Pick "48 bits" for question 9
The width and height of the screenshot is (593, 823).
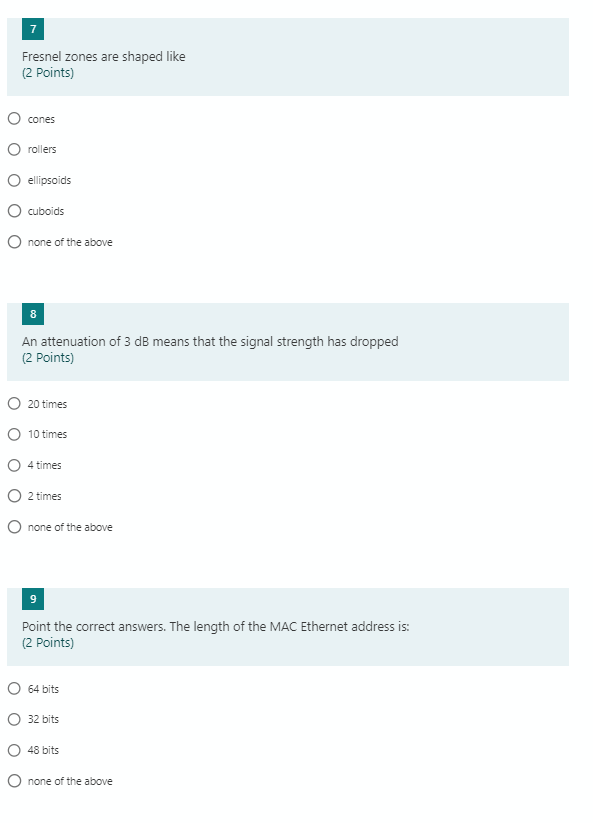[13, 750]
